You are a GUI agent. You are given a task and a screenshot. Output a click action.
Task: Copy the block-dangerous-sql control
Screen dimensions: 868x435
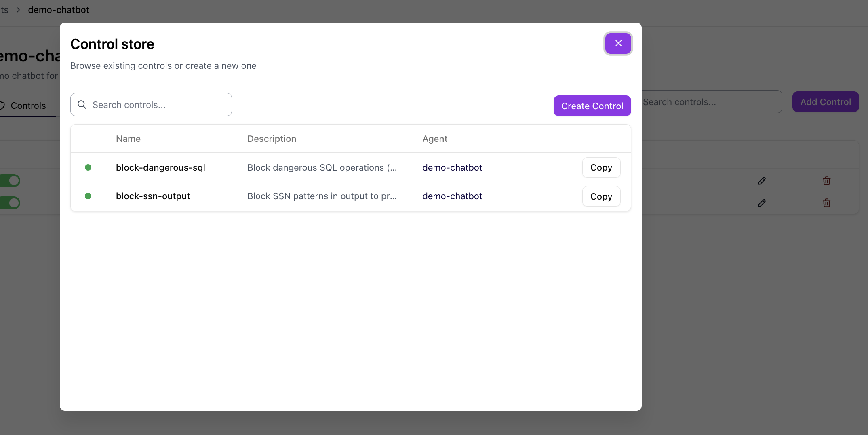pos(601,167)
